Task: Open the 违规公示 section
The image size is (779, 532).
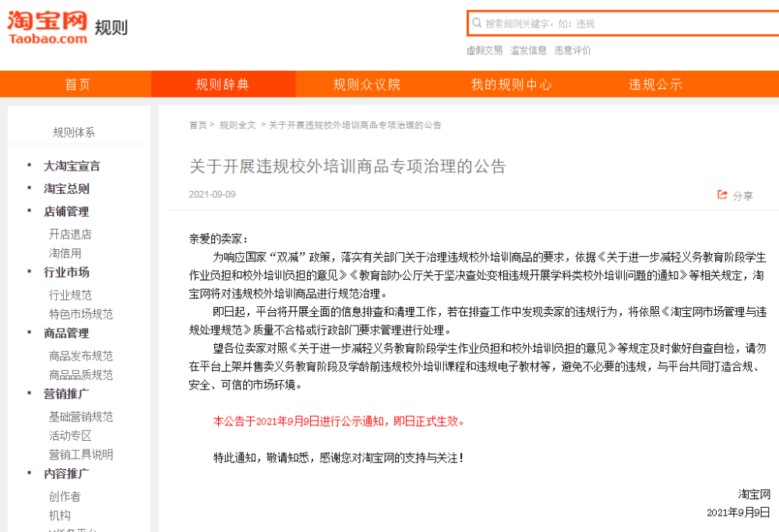Action: click(655, 83)
